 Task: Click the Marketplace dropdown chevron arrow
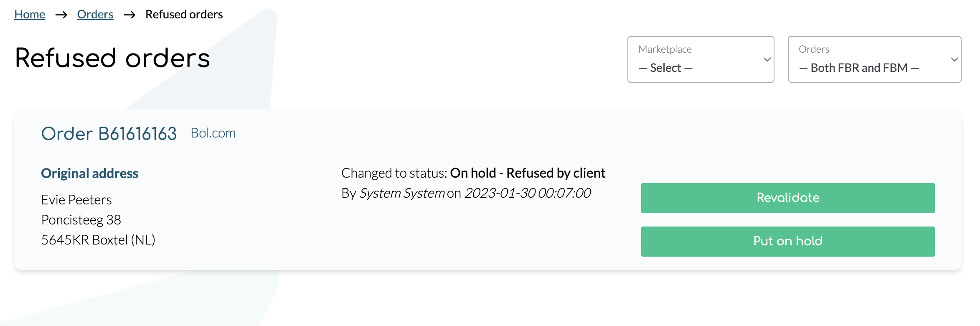tap(767, 59)
